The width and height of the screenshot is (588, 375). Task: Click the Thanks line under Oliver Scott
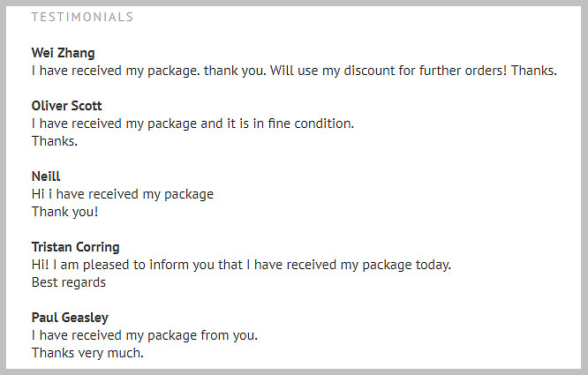[55, 141]
